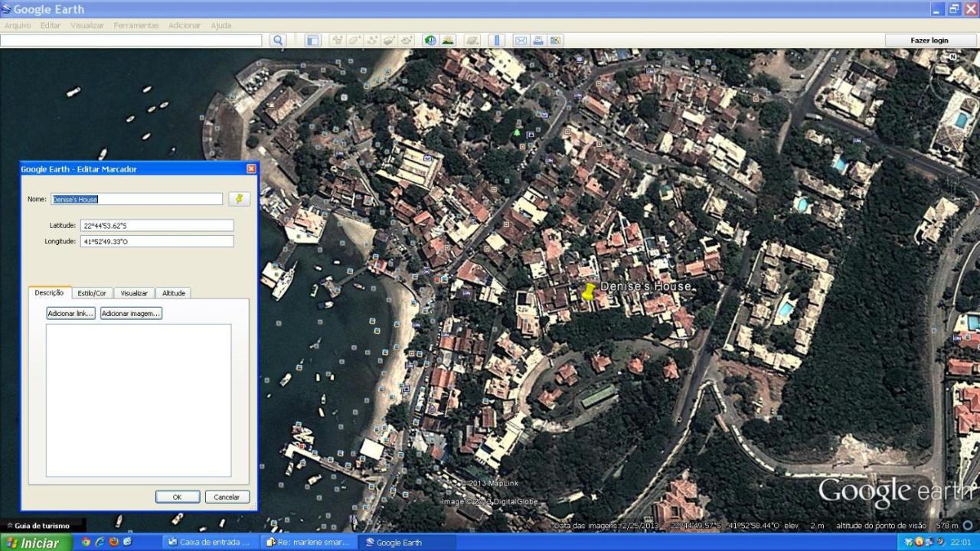Launch Firefox from quick launch bar
The image size is (980, 551).
(x=114, y=542)
